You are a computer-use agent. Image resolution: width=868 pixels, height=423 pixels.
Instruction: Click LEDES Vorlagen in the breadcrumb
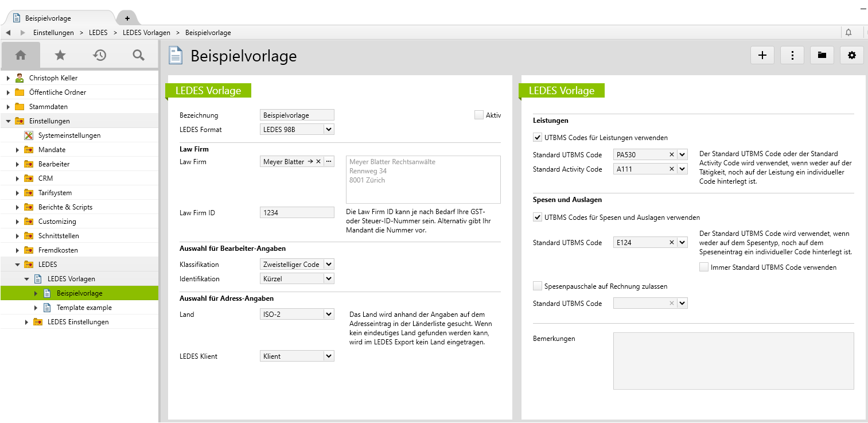pos(146,33)
